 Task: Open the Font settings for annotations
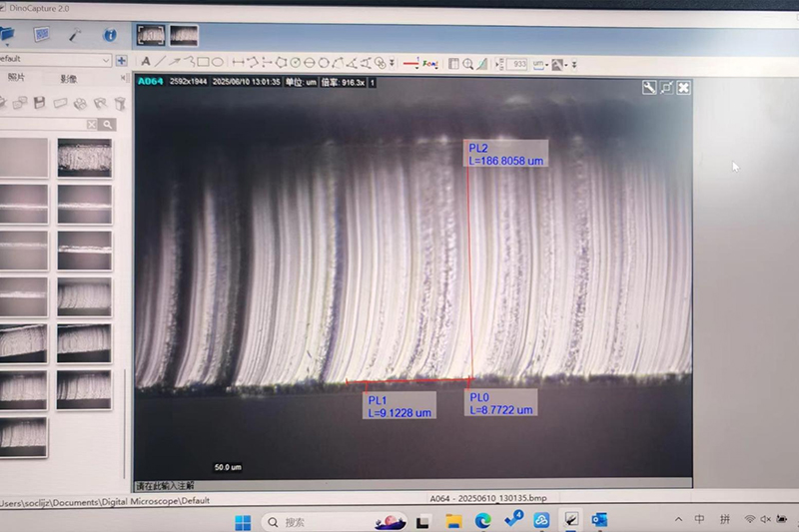coord(430,64)
